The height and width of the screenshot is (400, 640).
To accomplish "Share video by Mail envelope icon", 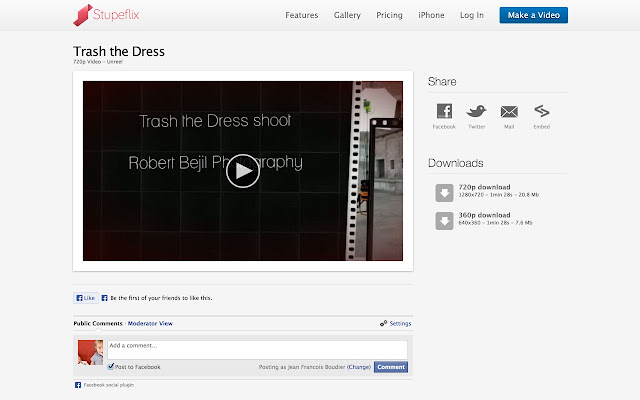I will click(x=509, y=111).
